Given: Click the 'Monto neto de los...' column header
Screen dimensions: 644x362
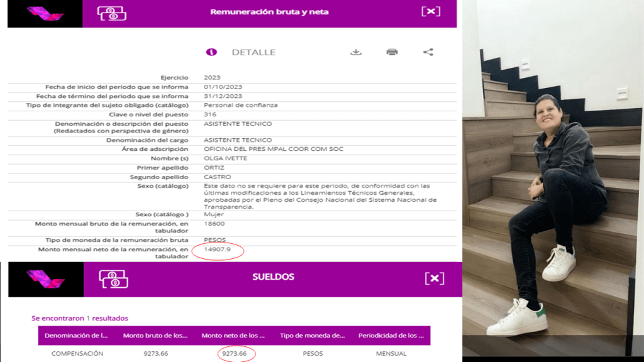Looking at the screenshot, I should tap(233, 336).
